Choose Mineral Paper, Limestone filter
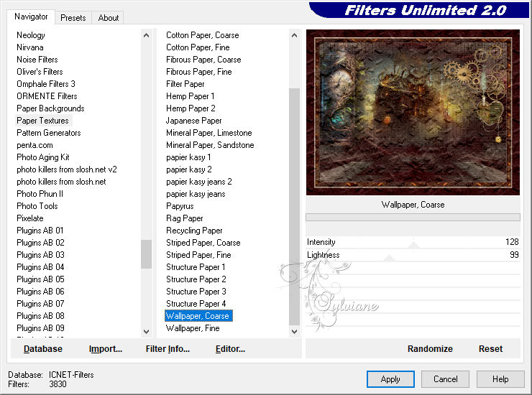This screenshot has height=395, width=532. pyautogui.click(x=209, y=133)
